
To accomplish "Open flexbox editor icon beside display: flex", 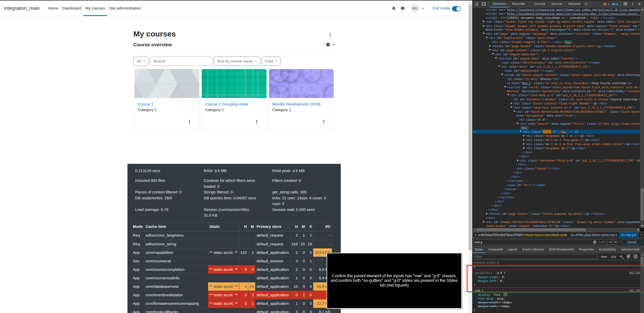I will [505, 295].
